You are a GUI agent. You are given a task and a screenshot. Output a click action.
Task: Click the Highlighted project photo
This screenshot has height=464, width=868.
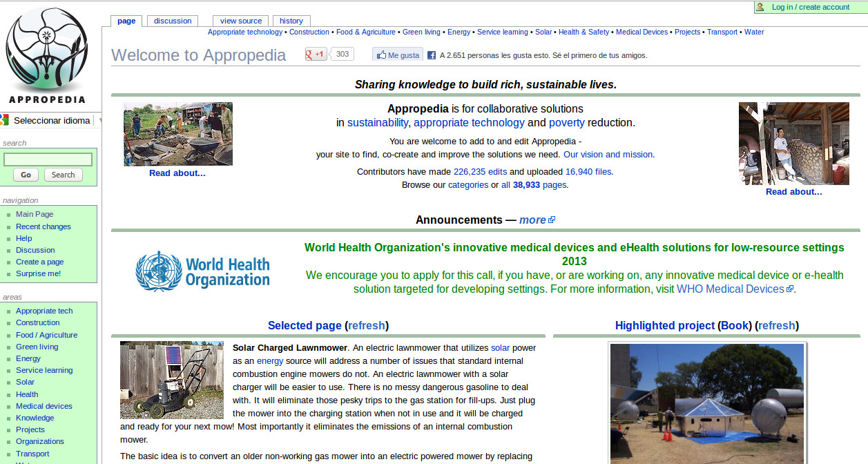coord(706,403)
